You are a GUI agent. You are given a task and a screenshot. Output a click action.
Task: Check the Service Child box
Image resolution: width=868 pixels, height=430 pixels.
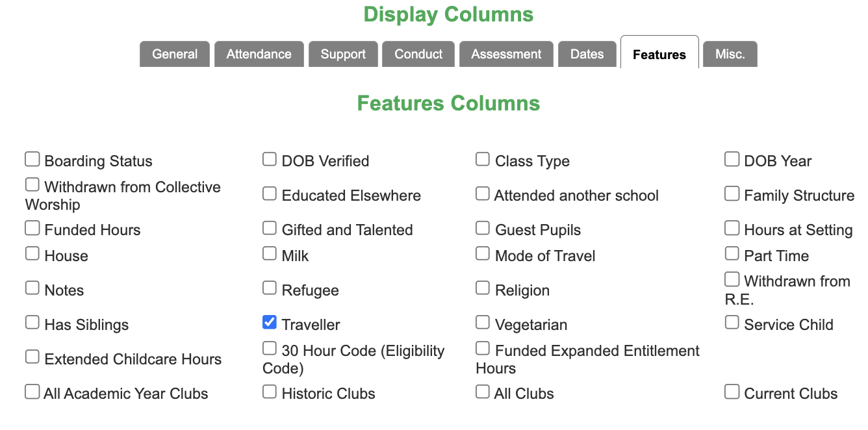(732, 322)
